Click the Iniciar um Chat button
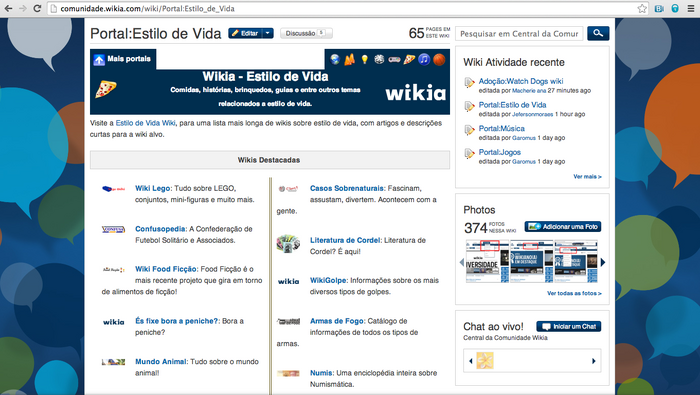Screen dimensions: 700x395 569,327
